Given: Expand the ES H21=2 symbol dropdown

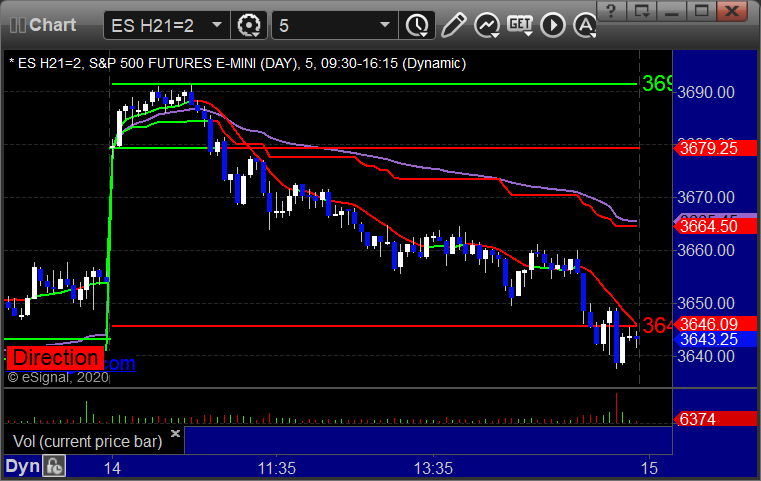Looking at the screenshot, I should pyautogui.click(x=217, y=25).
